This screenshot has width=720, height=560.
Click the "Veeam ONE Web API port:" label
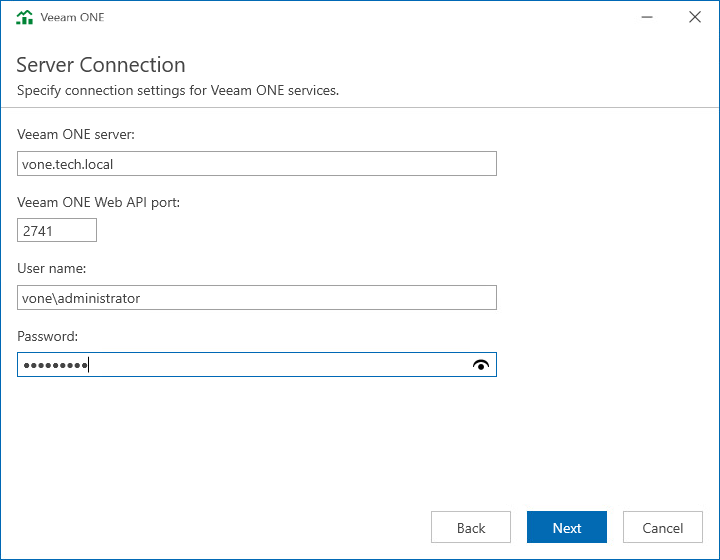(98, 202)
